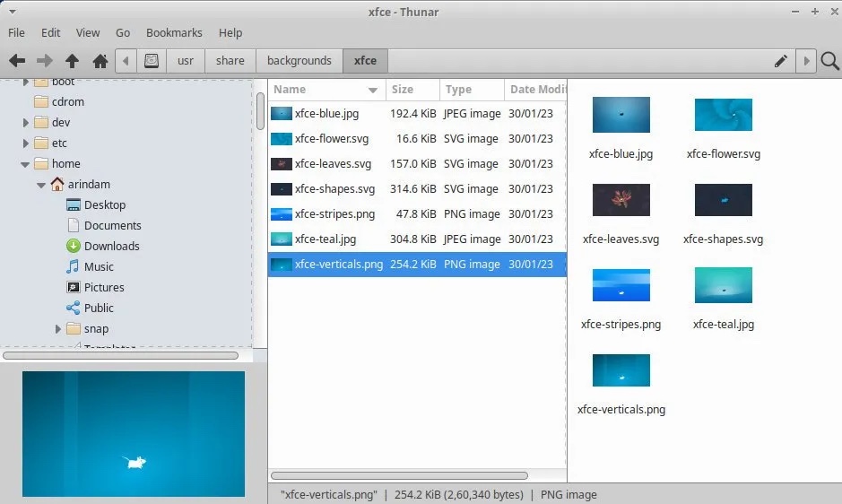Collapse the home folder tree node
This screenshot has width=842, height=504.
tap(25, 164)
